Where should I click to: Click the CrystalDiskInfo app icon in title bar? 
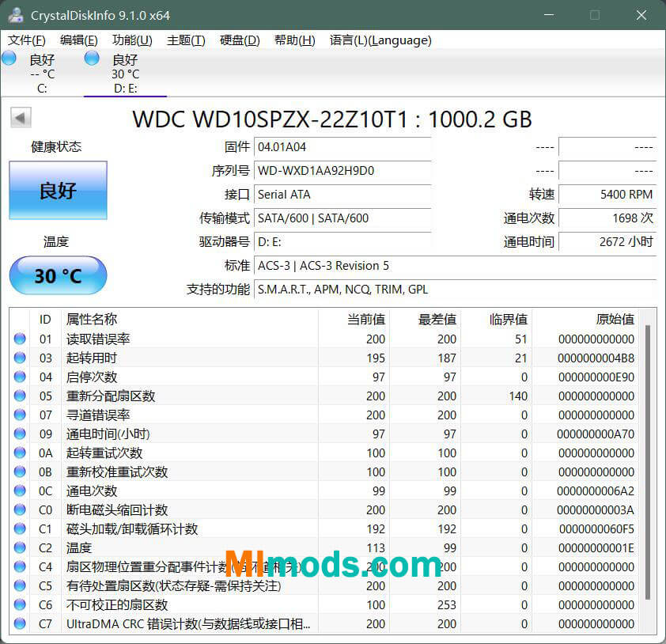tap(16, 15)
